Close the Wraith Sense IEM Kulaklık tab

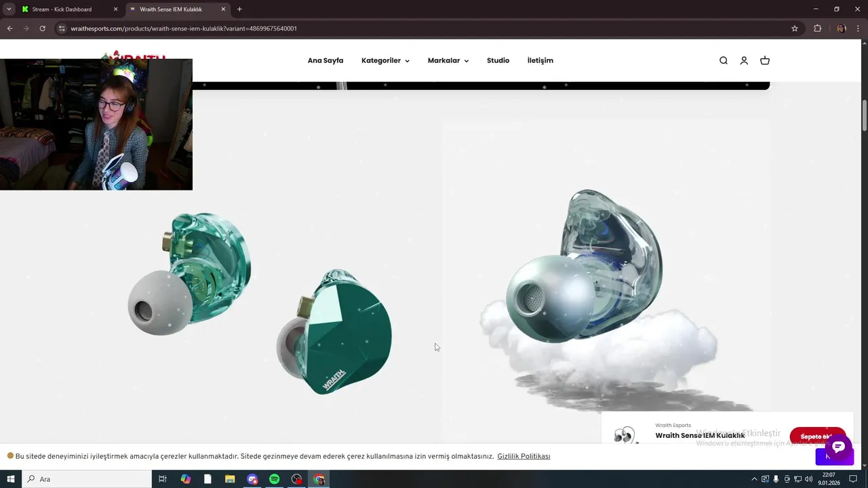[x=223, y=9]
